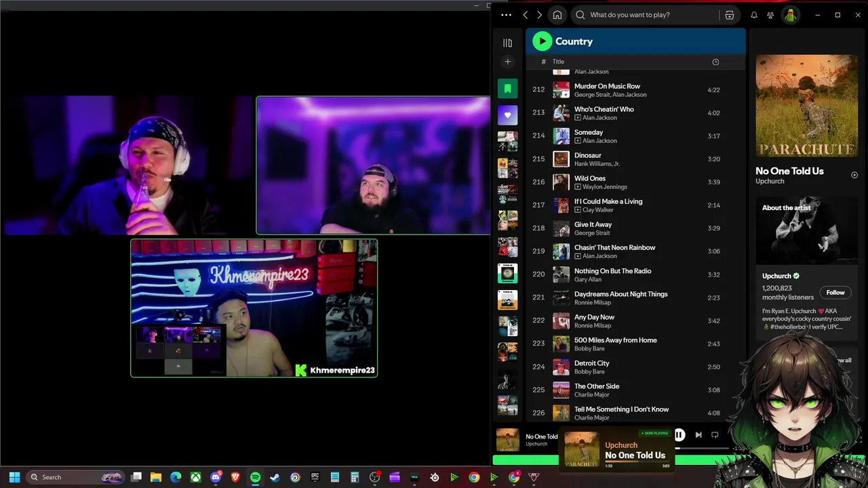
Task: Open Google Chrome from taskbar
Action: pyautogui.click(x=474, y=477)
